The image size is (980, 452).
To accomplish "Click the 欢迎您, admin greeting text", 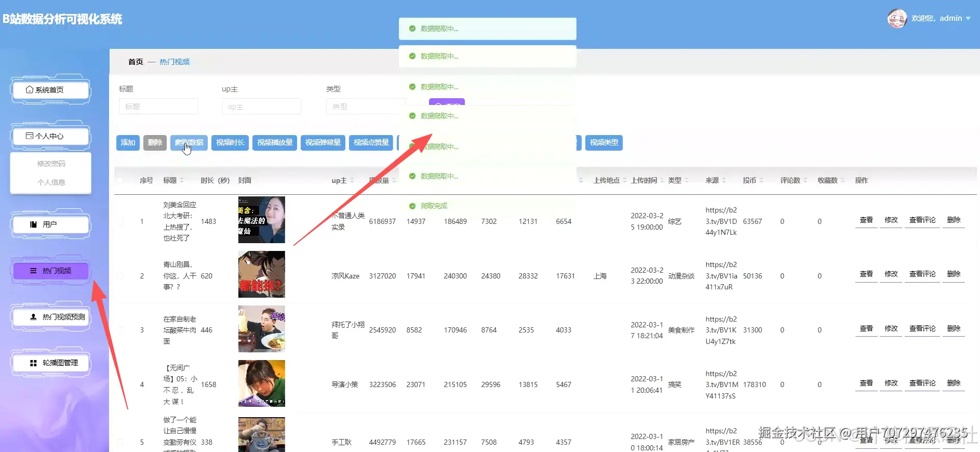I will 937,18.
